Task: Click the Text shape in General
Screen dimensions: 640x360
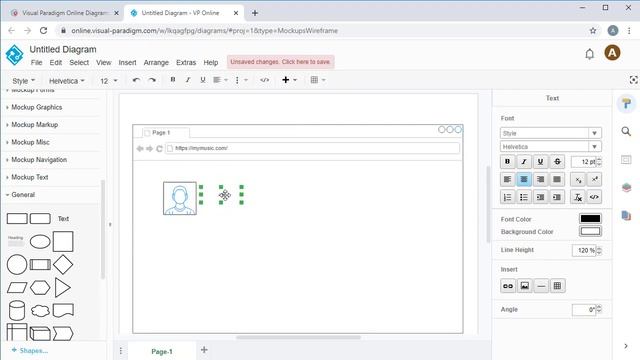Action: tap(63, 219)
